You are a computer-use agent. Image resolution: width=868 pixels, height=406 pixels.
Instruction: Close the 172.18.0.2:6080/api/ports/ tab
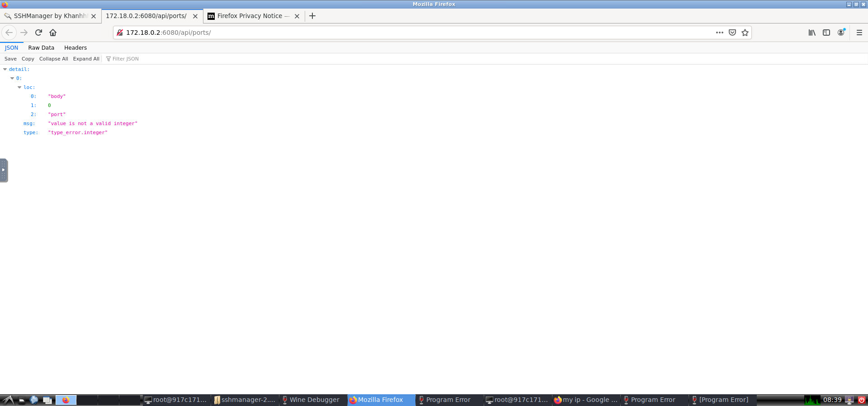click(195, 16)
